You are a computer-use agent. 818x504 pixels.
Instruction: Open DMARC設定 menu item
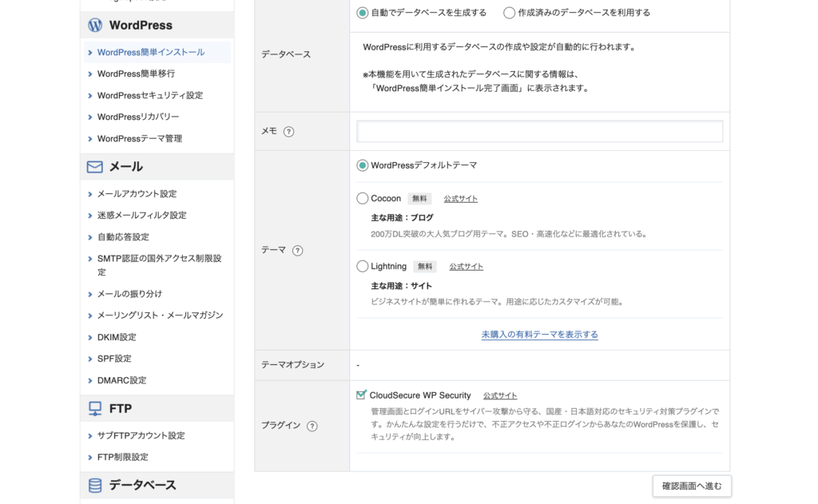click(122, 380)
